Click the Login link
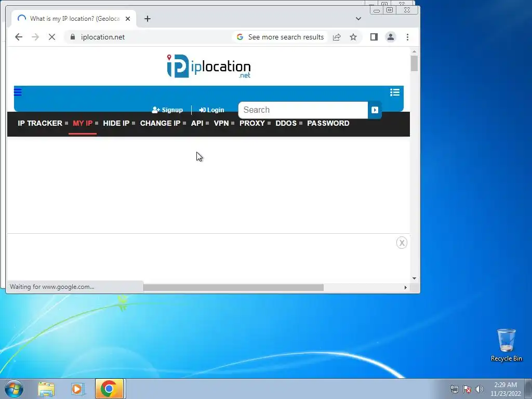This screenshot has width=532, height=399. tap(211, 110)
